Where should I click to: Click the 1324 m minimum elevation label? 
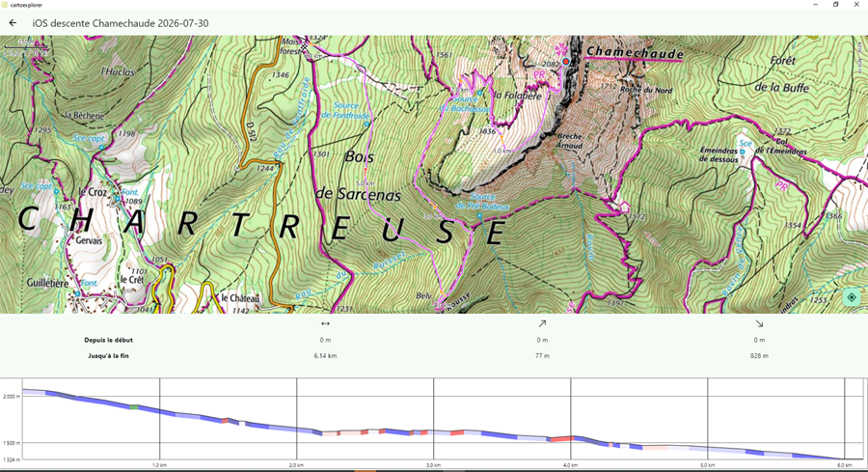pos(11,459)
